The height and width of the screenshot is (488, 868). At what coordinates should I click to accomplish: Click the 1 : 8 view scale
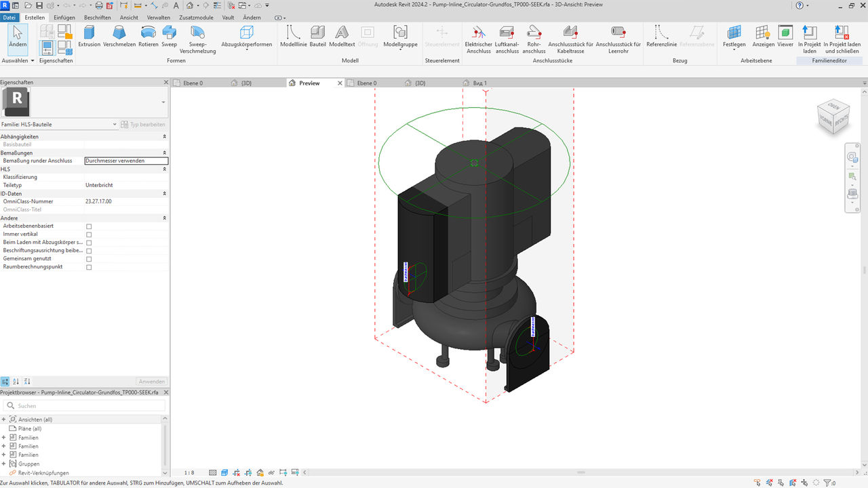189,472
